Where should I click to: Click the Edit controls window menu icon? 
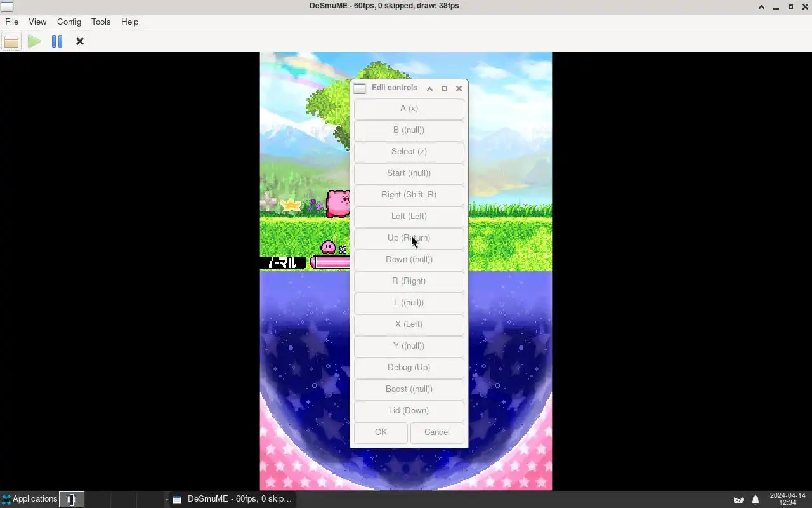(x=360, y=88)
